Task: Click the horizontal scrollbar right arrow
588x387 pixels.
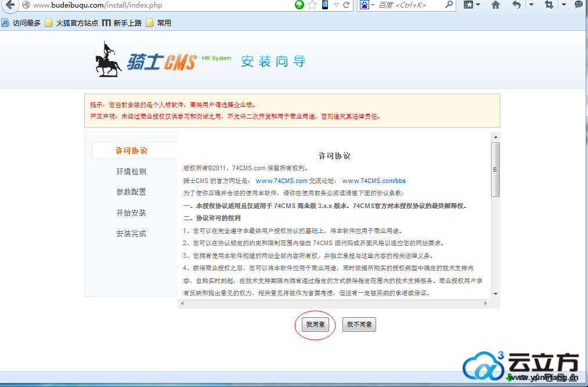Action: 486,303
